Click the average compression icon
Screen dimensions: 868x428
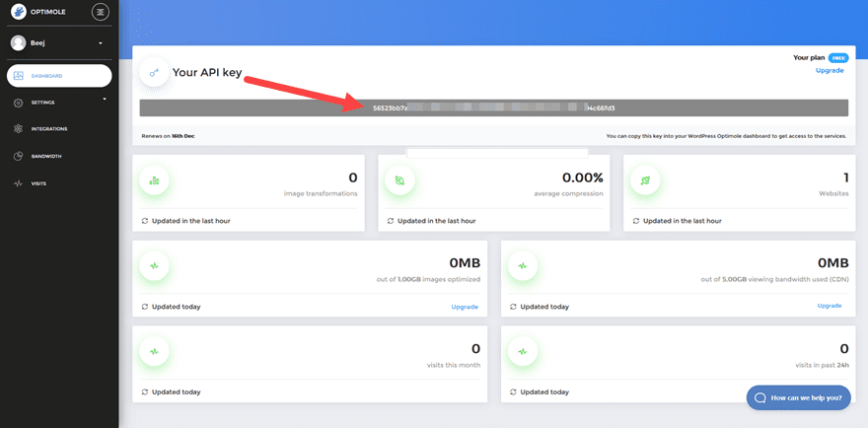point(399,180)
